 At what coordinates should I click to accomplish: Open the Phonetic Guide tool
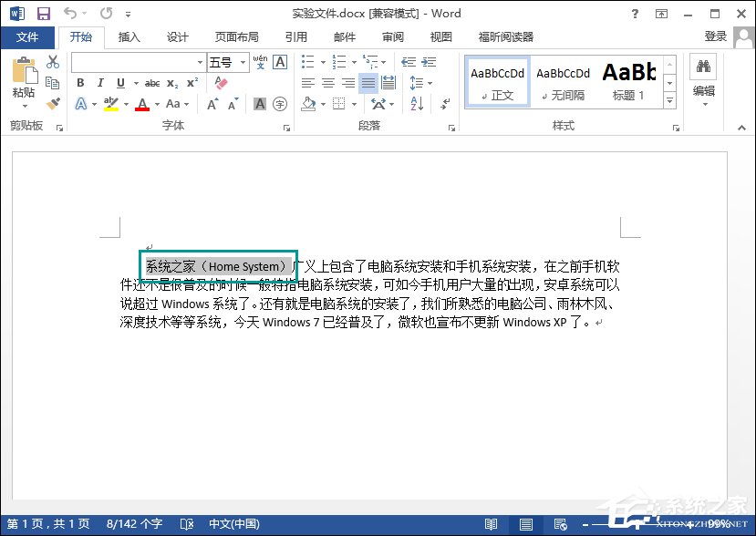[262, 62]
